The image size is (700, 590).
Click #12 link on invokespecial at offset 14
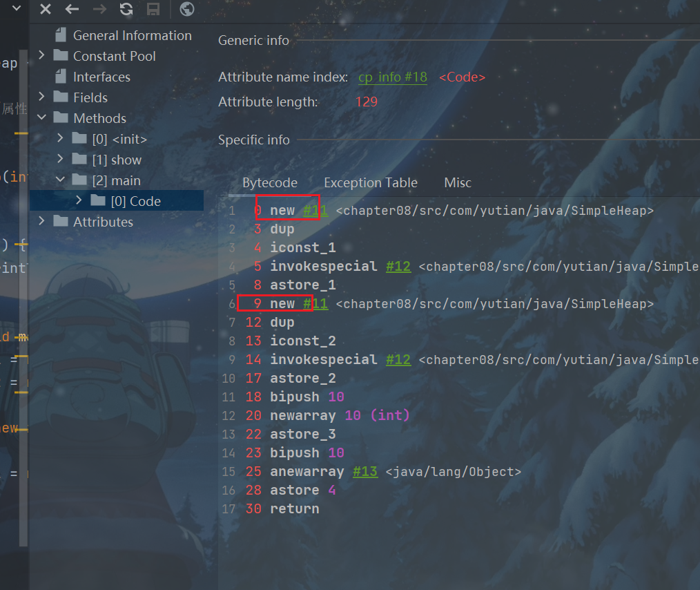398,360
